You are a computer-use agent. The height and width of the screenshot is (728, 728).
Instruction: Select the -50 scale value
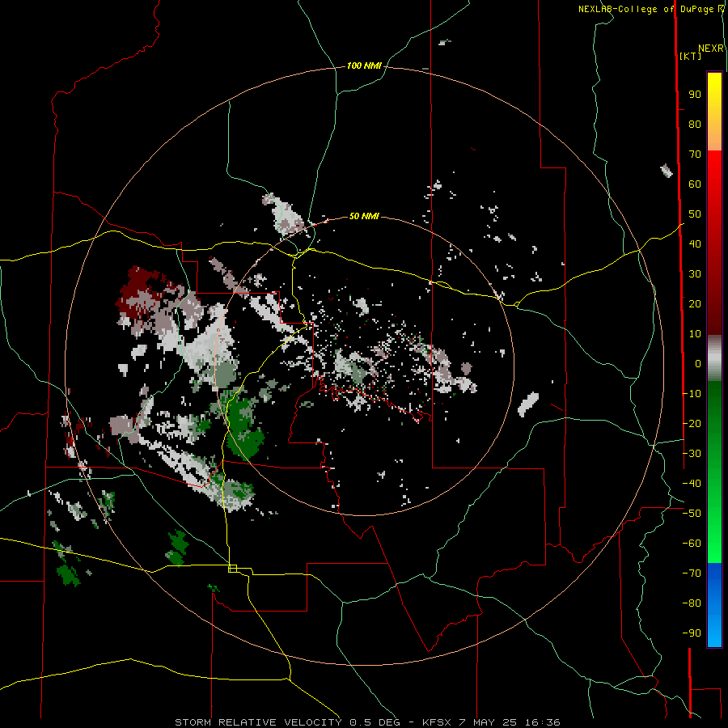click(692, 514)
